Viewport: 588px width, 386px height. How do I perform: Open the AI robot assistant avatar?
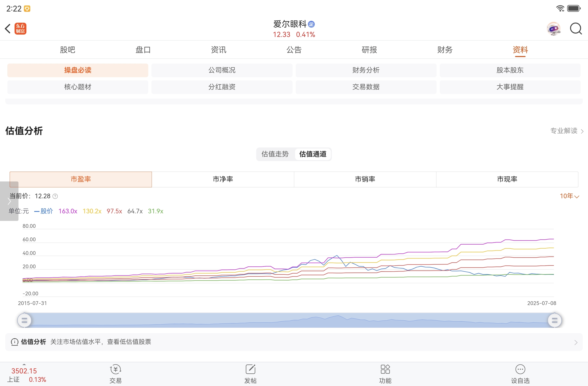coord(553,29)
